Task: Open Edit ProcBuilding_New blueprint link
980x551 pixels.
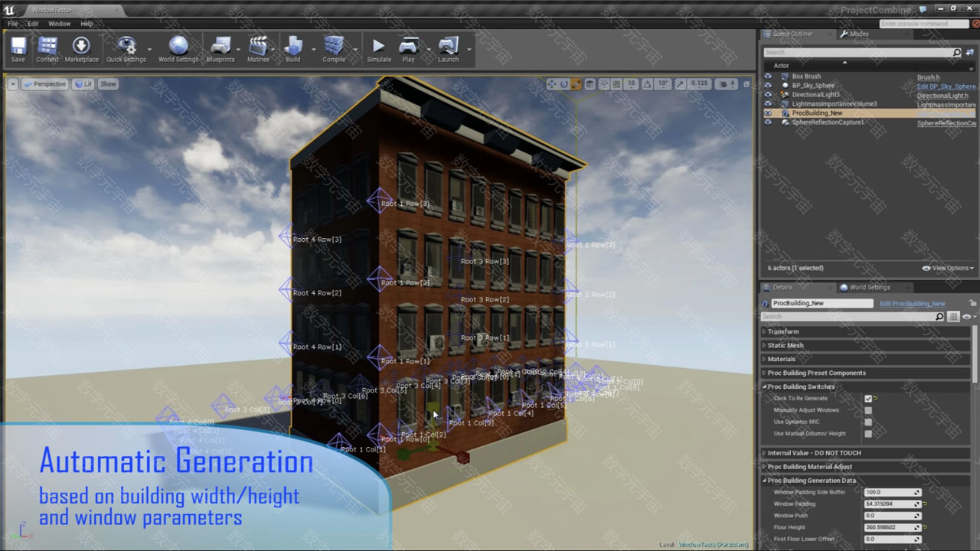Action: (913, 304)
